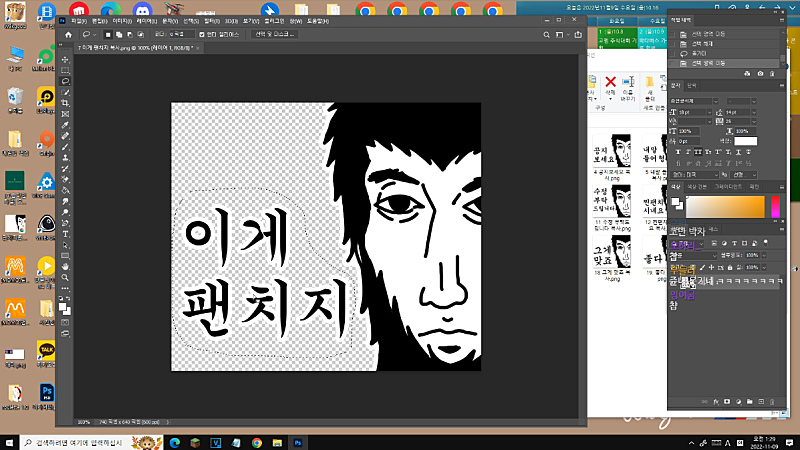Select the Move tool in the toolbar
This screenshot has height=450, width=800.
(66, 59)
